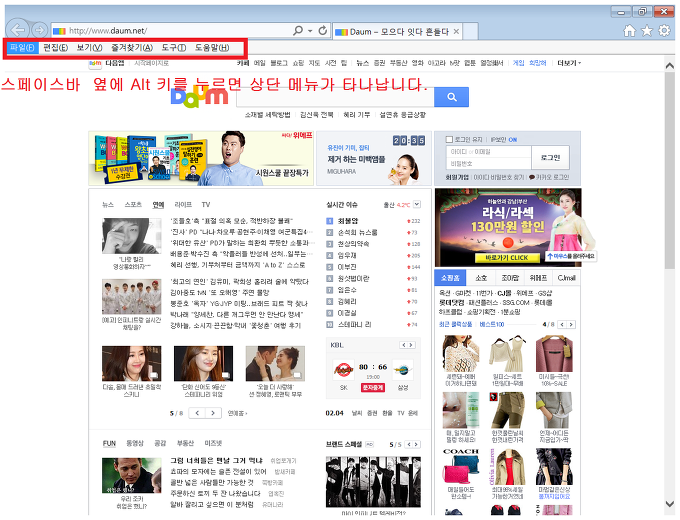Switch to the 동영상 tab in FUN section
Image resolution: width=680 pixels, height=520 pixels.
tap(135, 444)
